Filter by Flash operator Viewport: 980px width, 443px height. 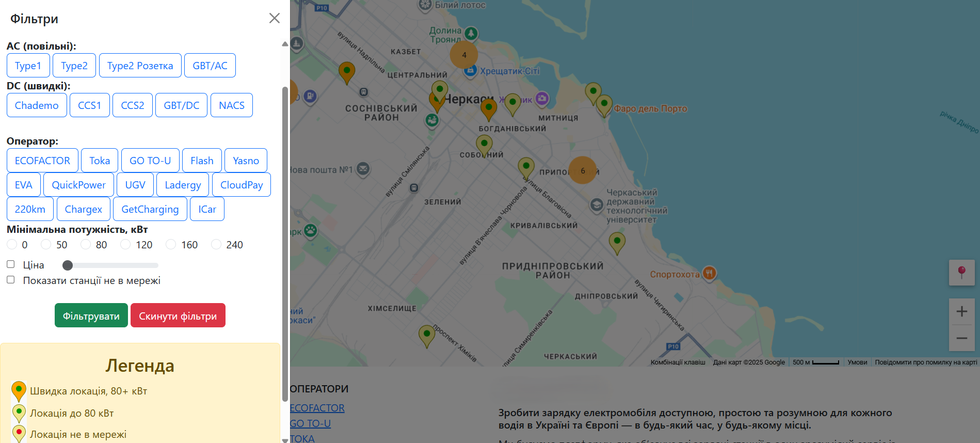tap(202, 161)
